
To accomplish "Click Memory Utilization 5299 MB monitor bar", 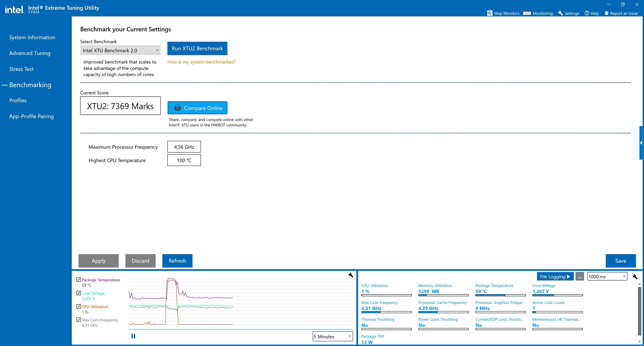I will tap(443, 295).
